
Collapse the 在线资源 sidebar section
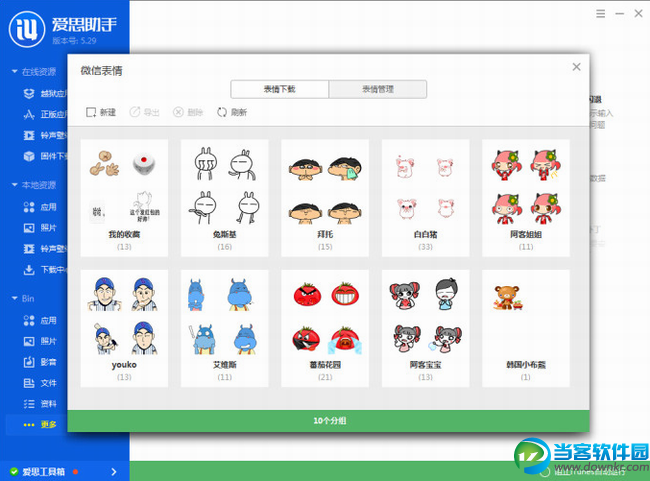(x=15, y=72)
